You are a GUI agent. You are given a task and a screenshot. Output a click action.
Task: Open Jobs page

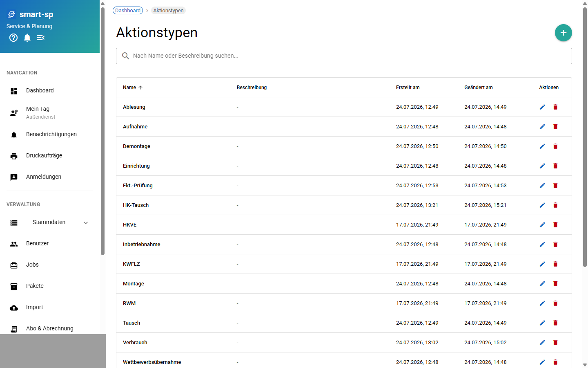tap(50, 265)
